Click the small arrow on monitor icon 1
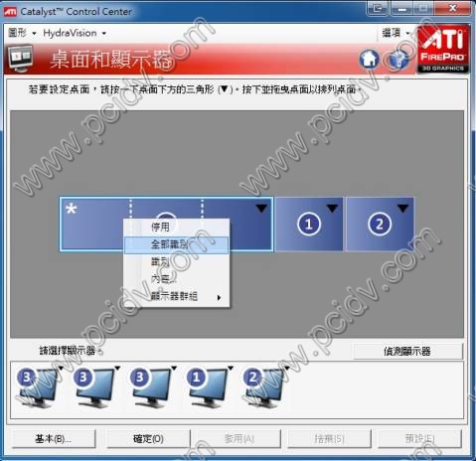 pos(231,368)
